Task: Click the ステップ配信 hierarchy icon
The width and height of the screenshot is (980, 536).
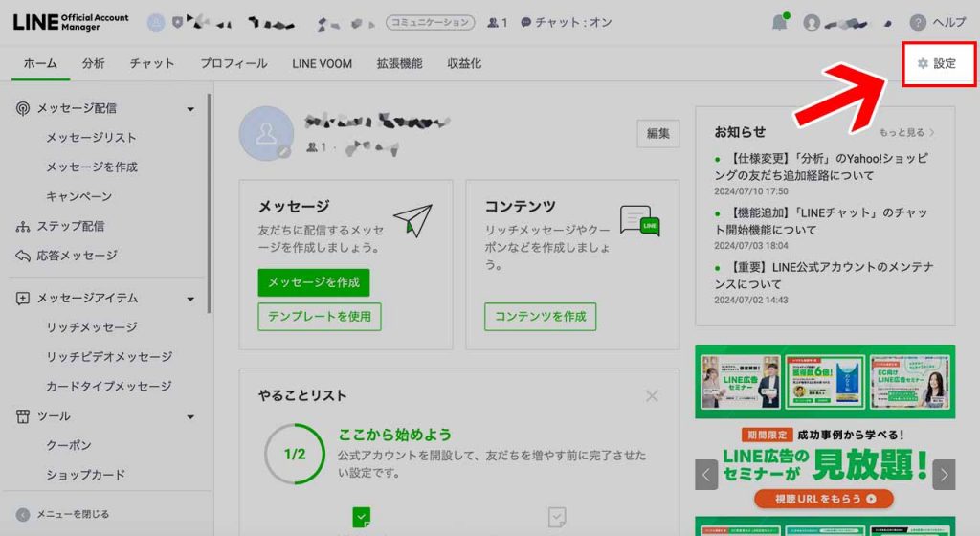Action: (23, 226)
